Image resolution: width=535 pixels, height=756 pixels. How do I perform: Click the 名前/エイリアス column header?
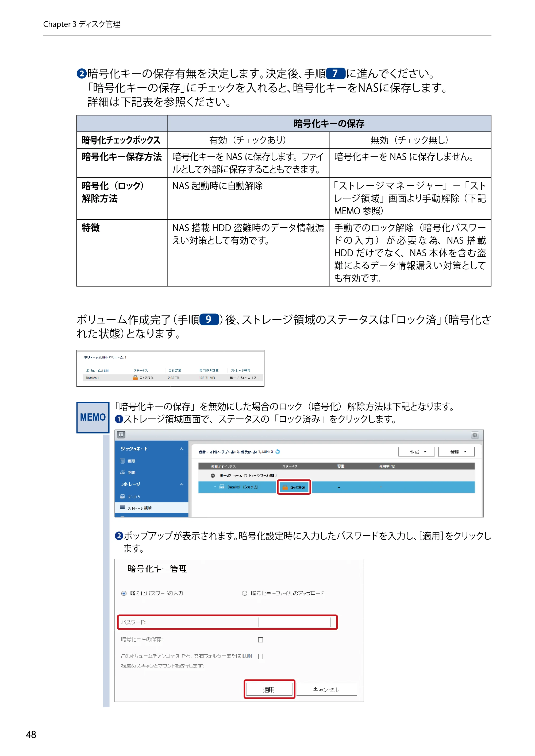pos(223,466)
